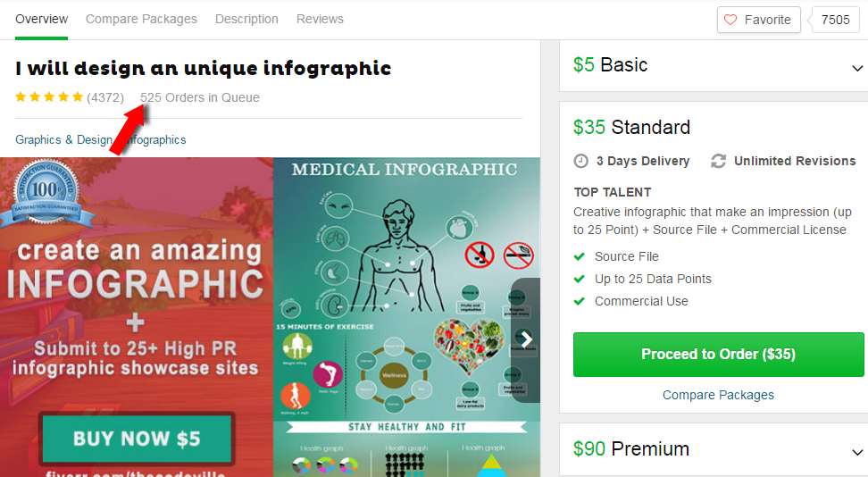Click the green checkmark next to Source File
The image size is (868, 477).
[579, 256]
